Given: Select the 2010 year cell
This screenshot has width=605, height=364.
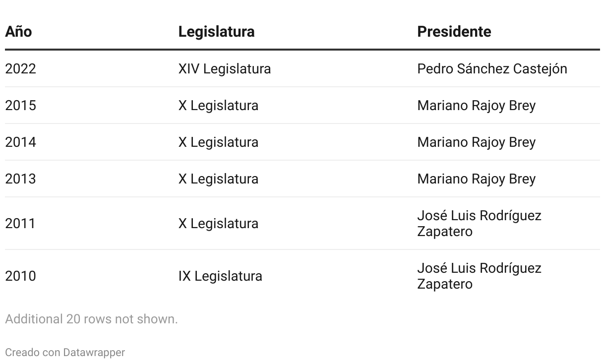Looking at the screenshot, I should point(21,276).
